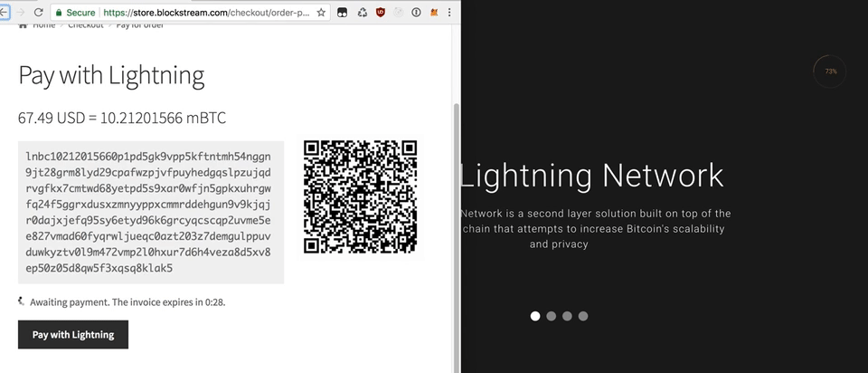Click the 73% circular progress indicator
The image size is (868, 373).
[x=830, y=71]
